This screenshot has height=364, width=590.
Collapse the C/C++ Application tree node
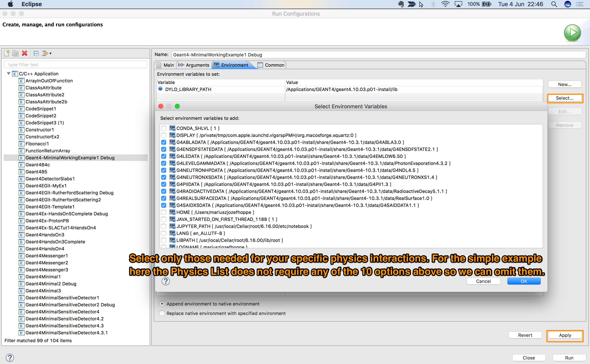pos(8,74)
